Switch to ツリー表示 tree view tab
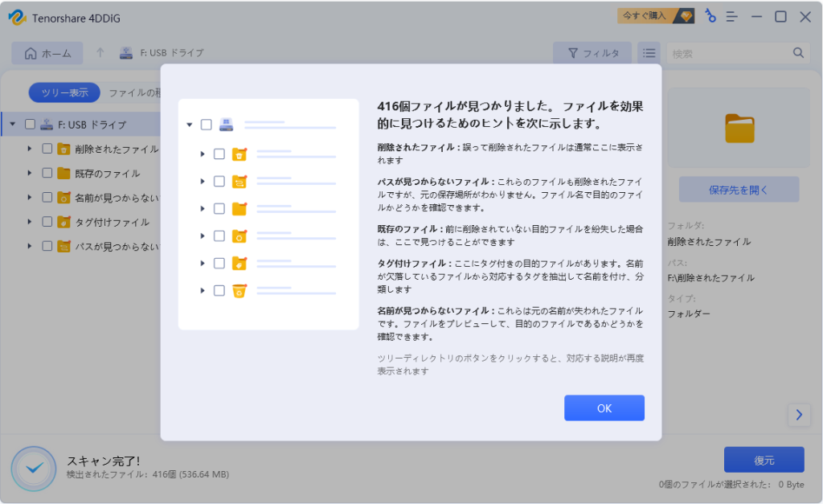Viewport: 823px width, 504px height. coord(64,92)
